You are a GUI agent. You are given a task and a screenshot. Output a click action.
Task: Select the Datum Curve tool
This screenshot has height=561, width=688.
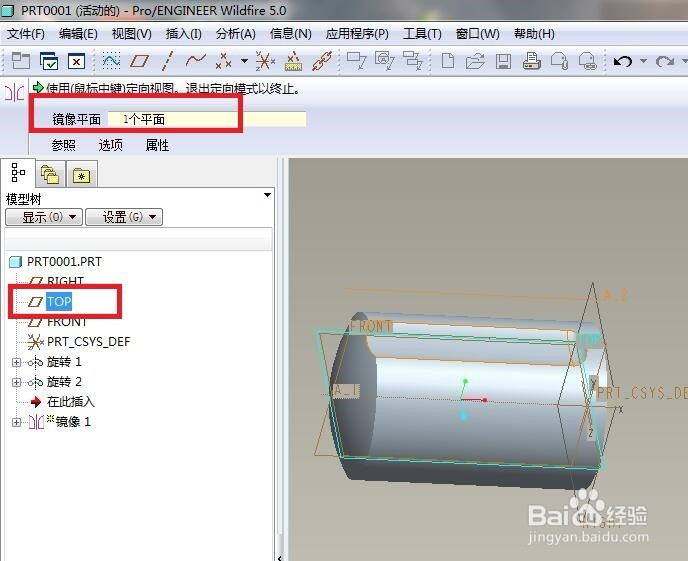tap(196, 61)
